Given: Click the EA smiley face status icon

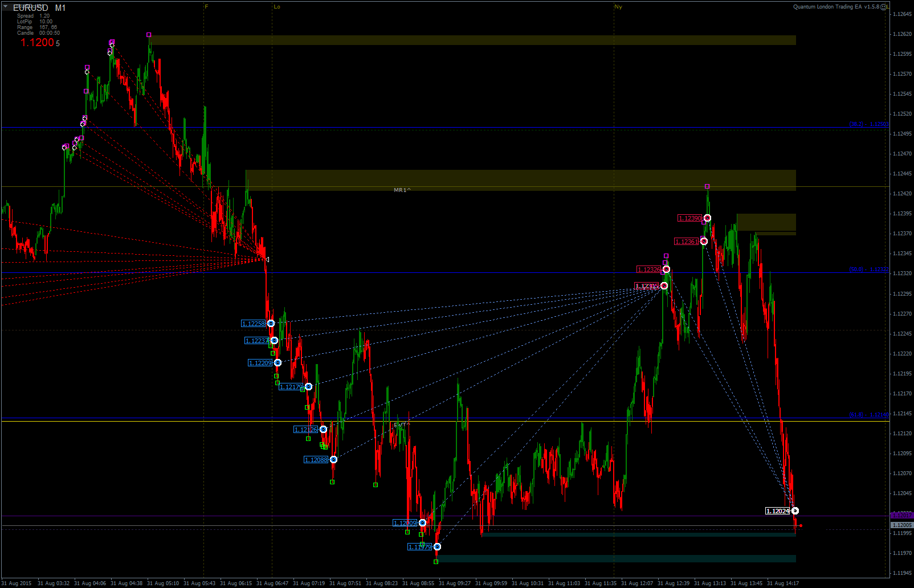Looking at the screenshot, I should tap(884, 7).
